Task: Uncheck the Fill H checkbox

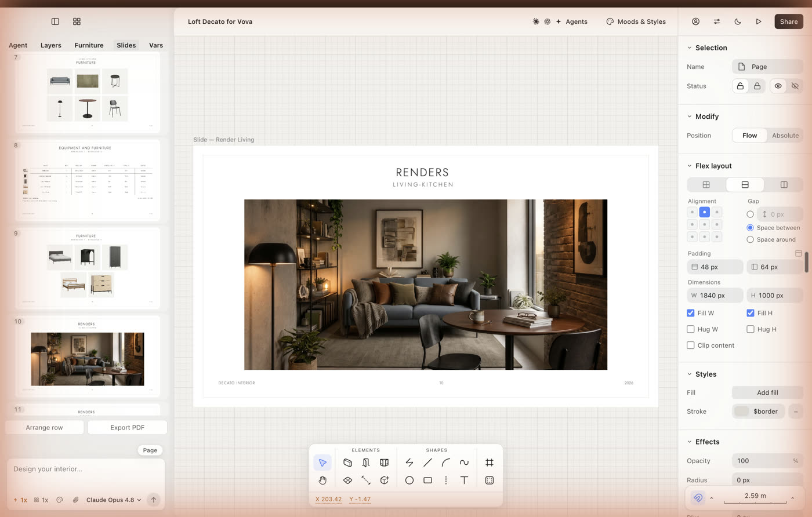Action: point(751,313)
